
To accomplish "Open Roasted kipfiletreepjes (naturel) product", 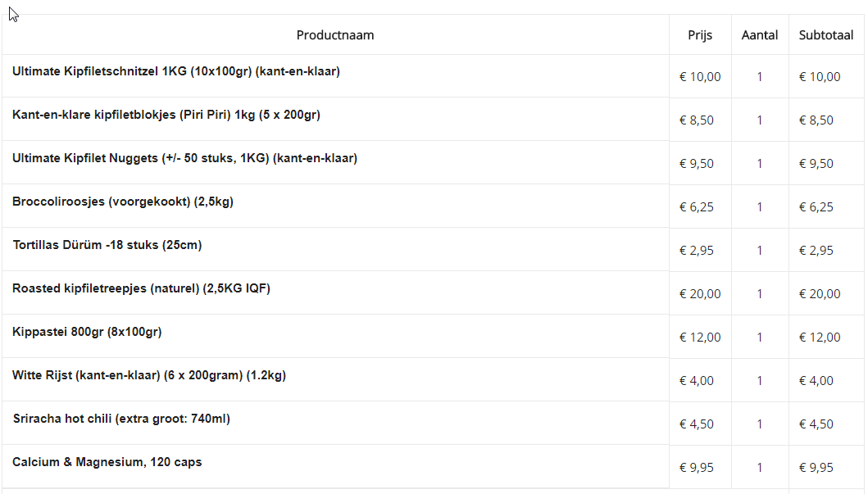I will [141, 288].
